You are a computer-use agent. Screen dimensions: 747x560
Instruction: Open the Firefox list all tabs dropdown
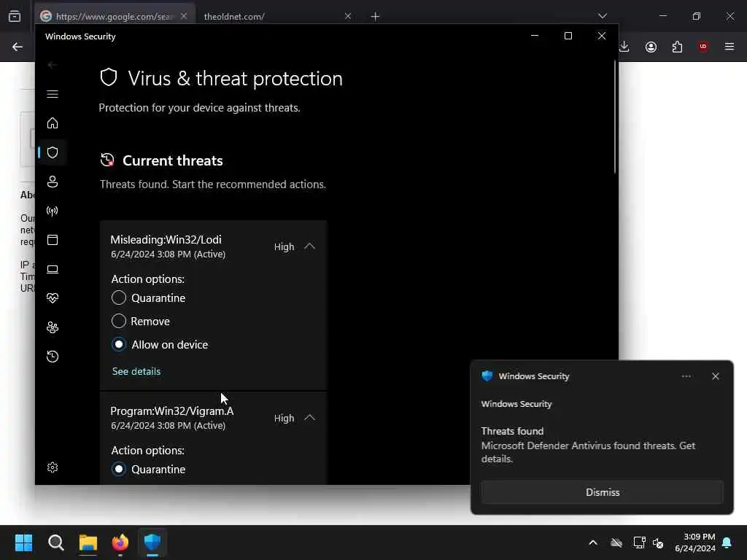coord(603,16)
